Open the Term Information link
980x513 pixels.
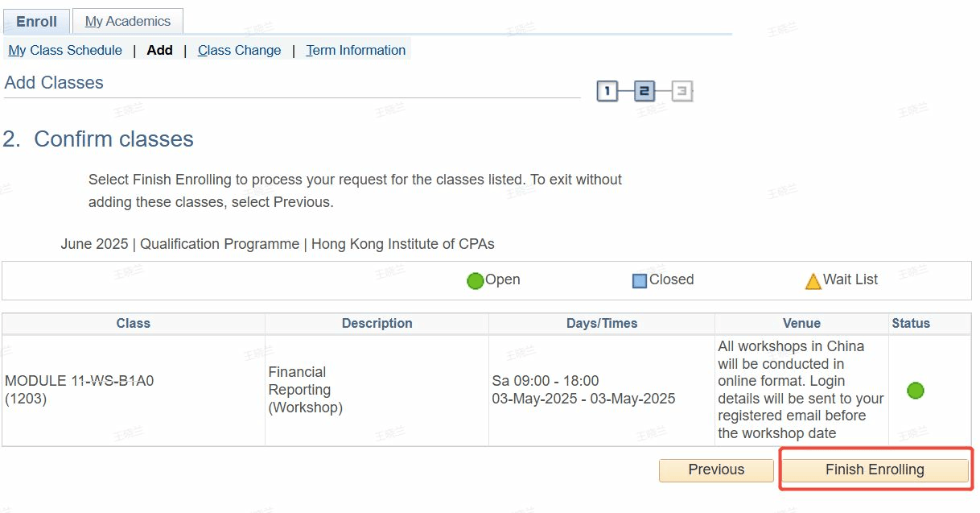click(356, 50)
